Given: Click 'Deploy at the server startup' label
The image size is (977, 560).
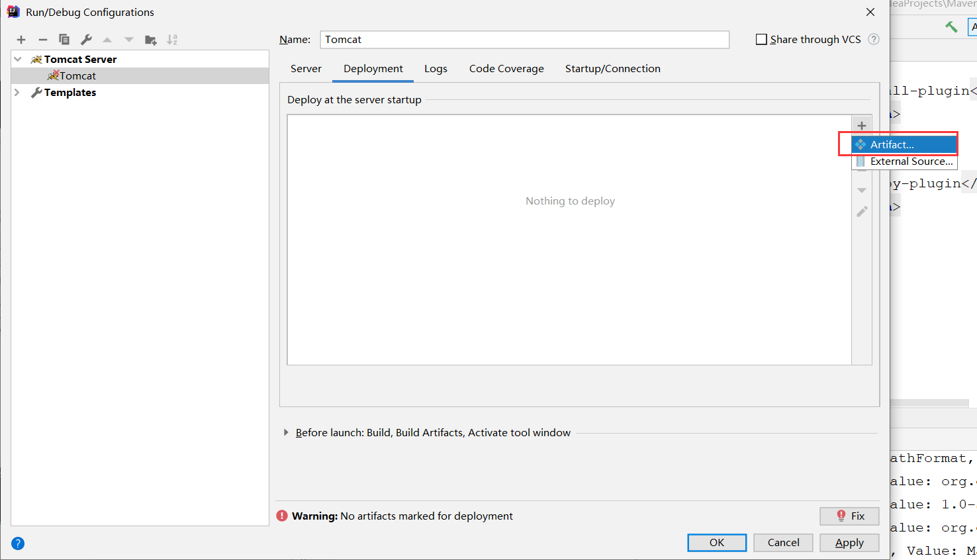Looking at the screenshot, I should (x=354, y=100).
